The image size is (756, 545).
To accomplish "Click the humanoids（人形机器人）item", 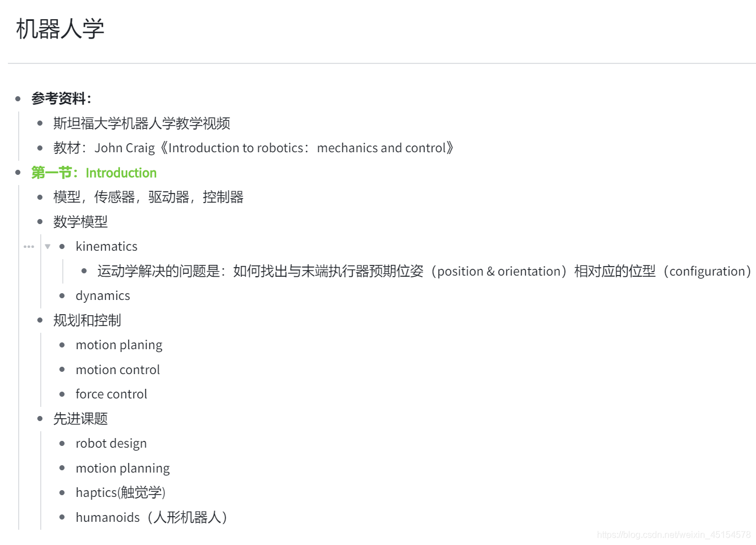I will click(152, 517).
